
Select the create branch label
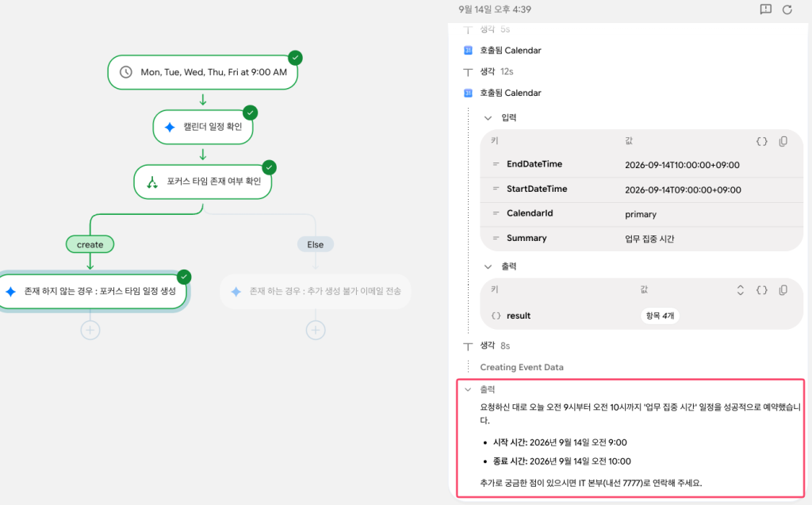[90, 244]
